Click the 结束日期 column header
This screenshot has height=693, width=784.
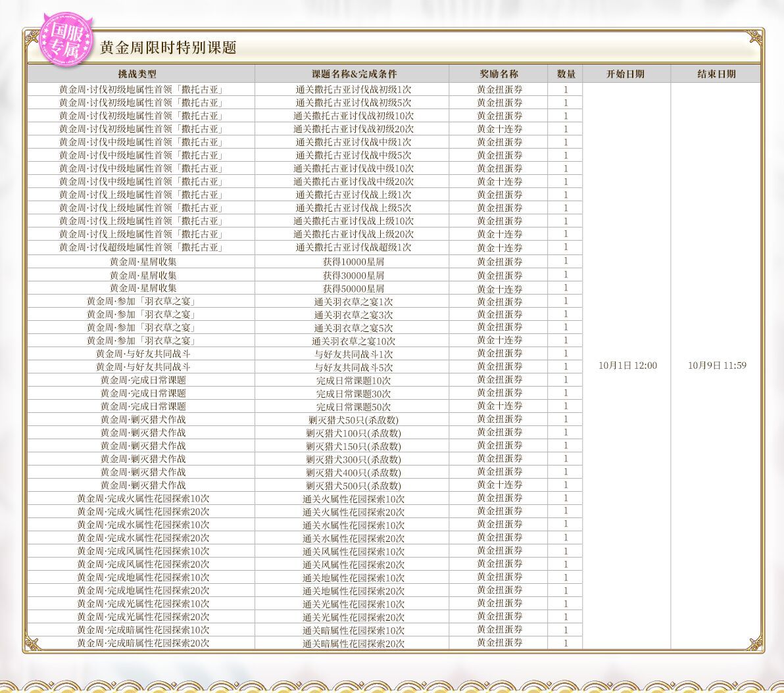(716, 74)
